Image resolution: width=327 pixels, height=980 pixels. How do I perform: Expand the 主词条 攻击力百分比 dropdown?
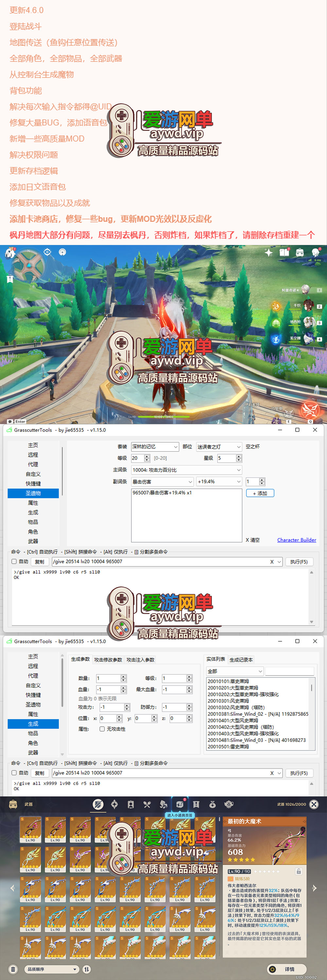(x=186, y=470)
